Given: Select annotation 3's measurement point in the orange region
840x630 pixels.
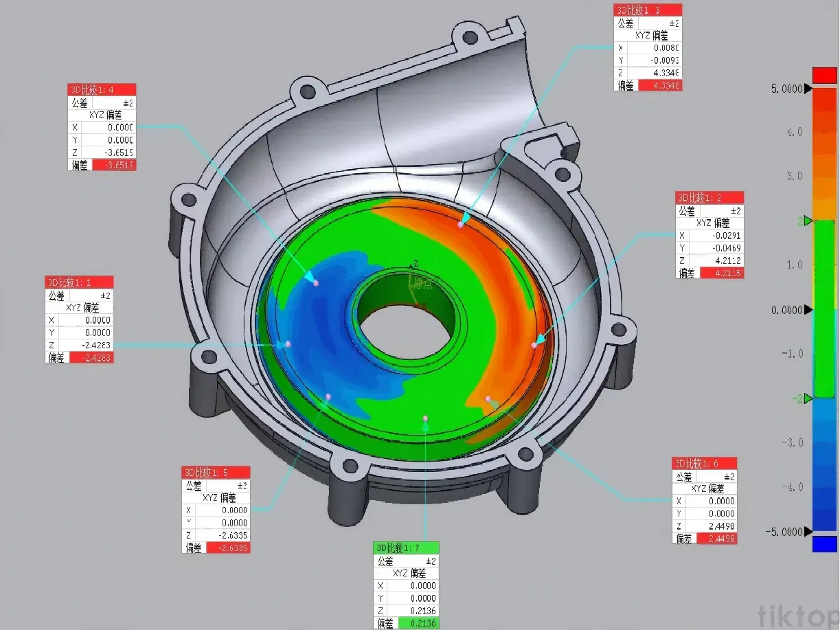Looking at the screenshot, I should point(460,225).
